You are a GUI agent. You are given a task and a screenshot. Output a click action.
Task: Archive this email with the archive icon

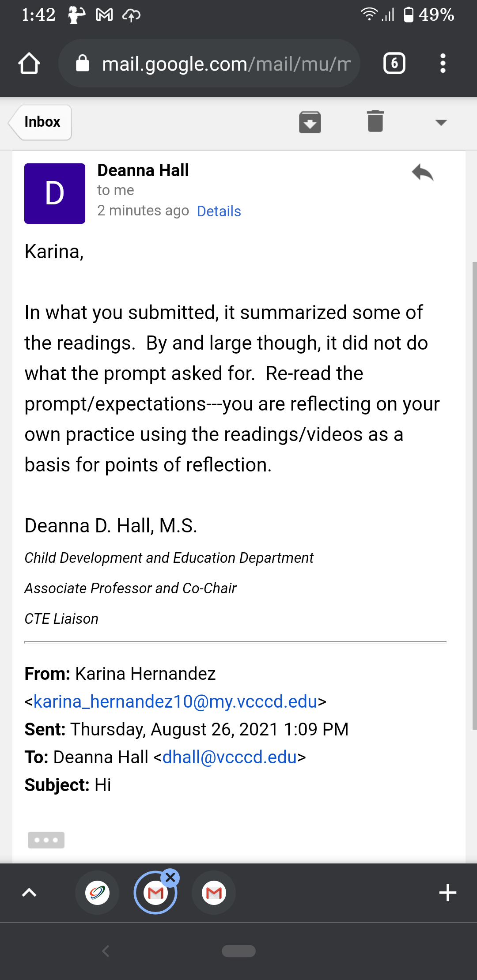point(310,122)
